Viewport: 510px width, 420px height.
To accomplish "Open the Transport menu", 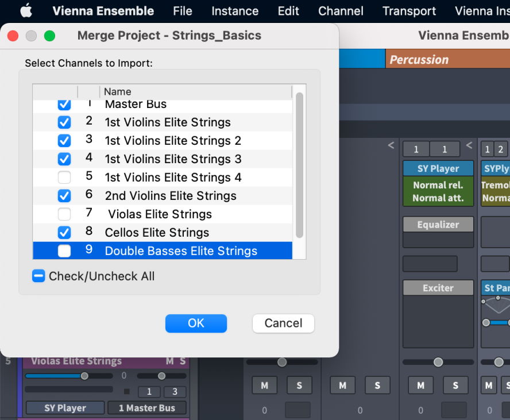I will point(409,11).
